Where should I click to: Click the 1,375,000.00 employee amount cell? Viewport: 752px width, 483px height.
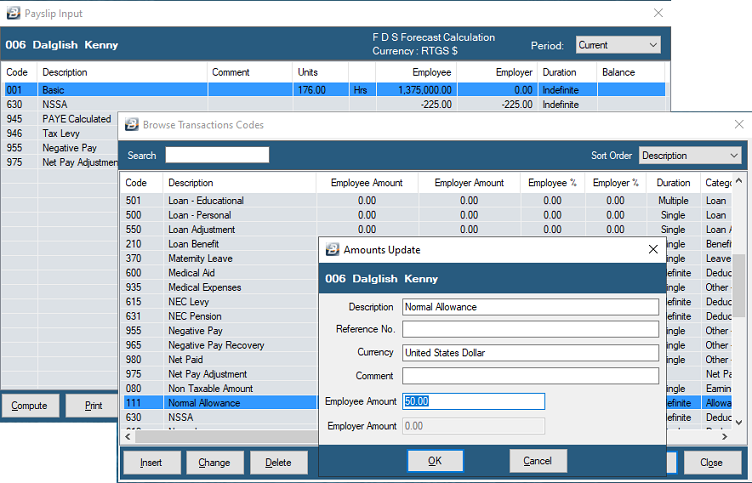416,90
